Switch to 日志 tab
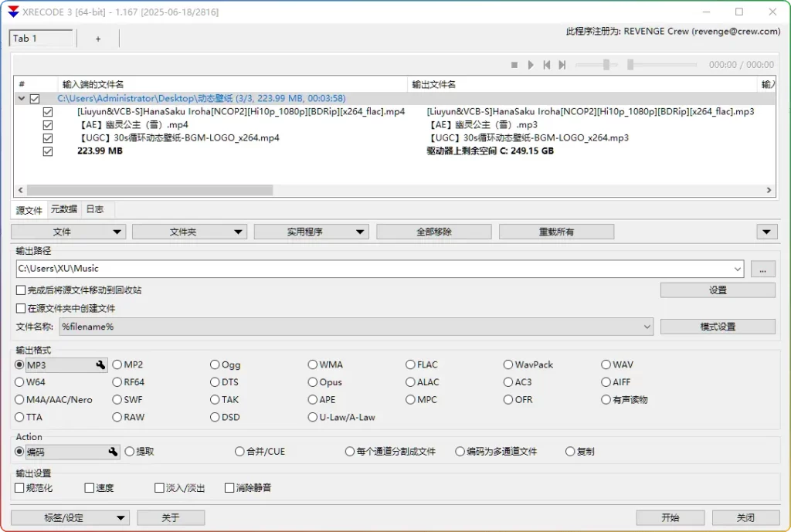 tap(95, 209)
